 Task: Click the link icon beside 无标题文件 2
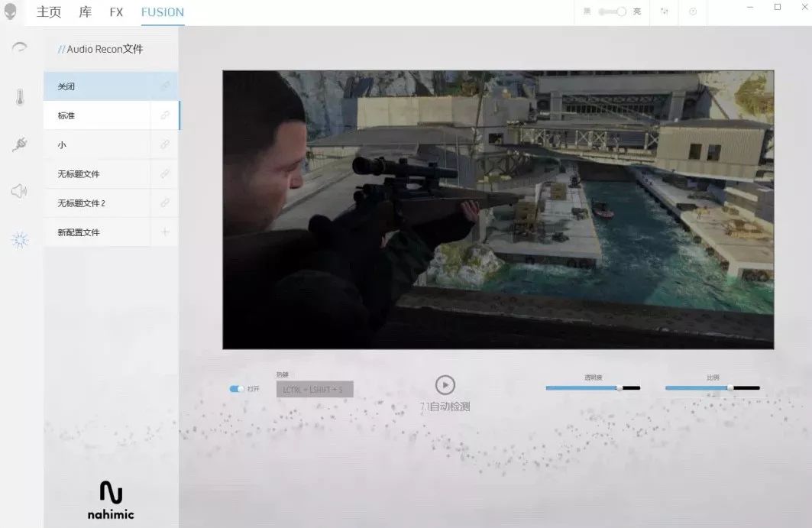coord(164,203)
